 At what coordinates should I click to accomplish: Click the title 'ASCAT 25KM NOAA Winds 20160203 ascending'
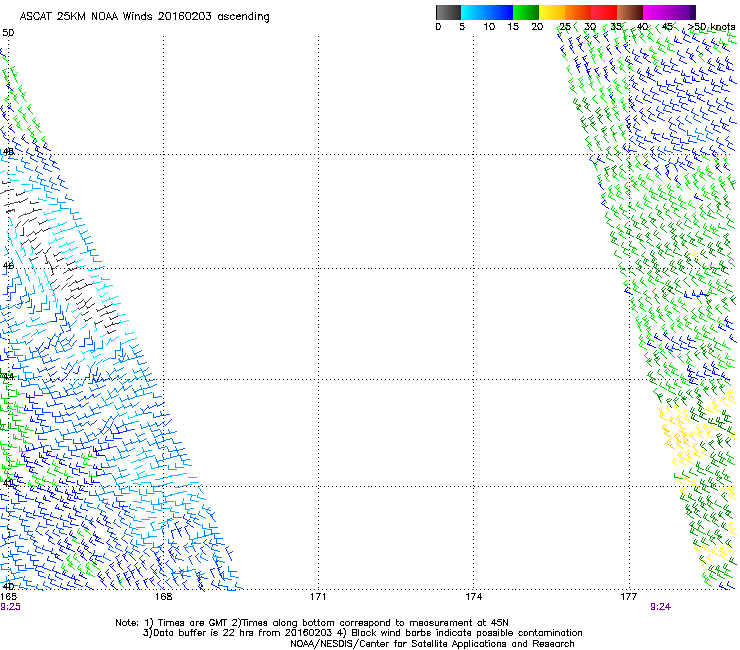(x=144, y=17)
